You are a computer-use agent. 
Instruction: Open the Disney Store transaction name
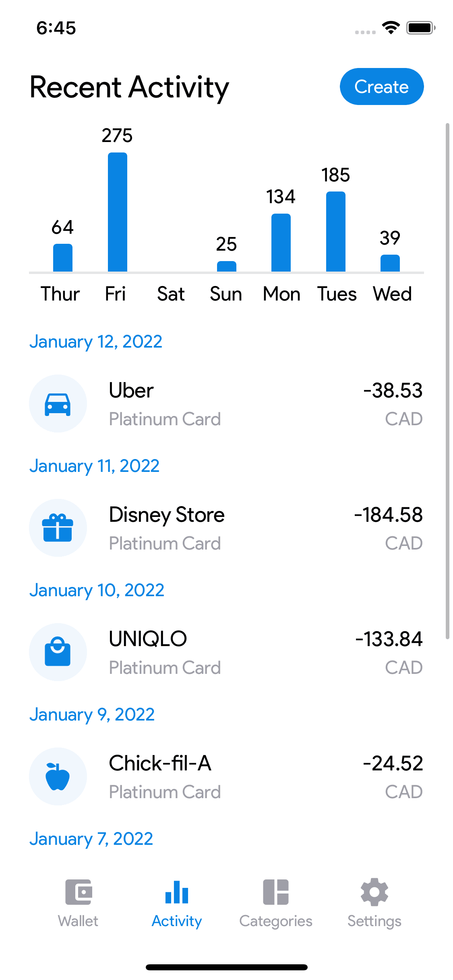[x=167, y=515]
